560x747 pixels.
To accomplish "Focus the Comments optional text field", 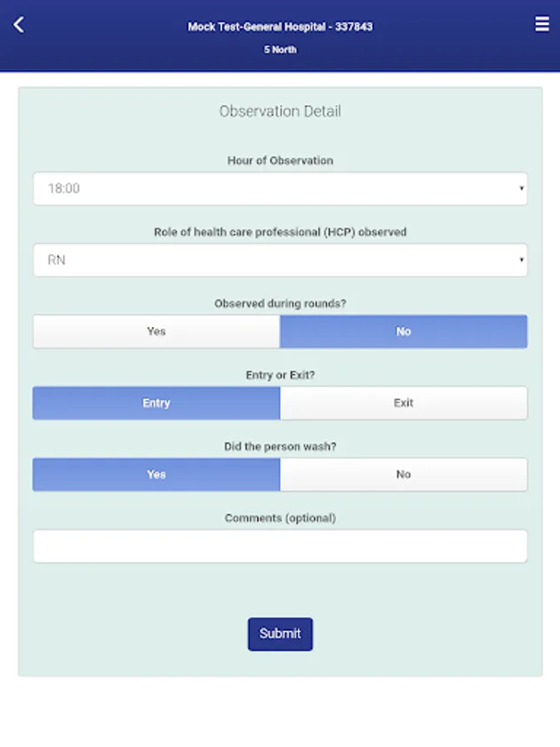I will [280, 546].
